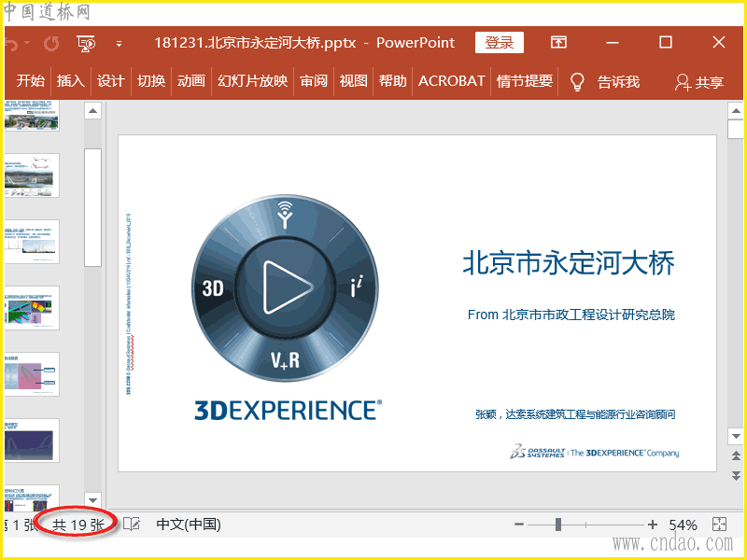747x560 pixels.
Task: Open the 幻灯片放映 tab
Action: pyautogui.click(x=252, y=81)
